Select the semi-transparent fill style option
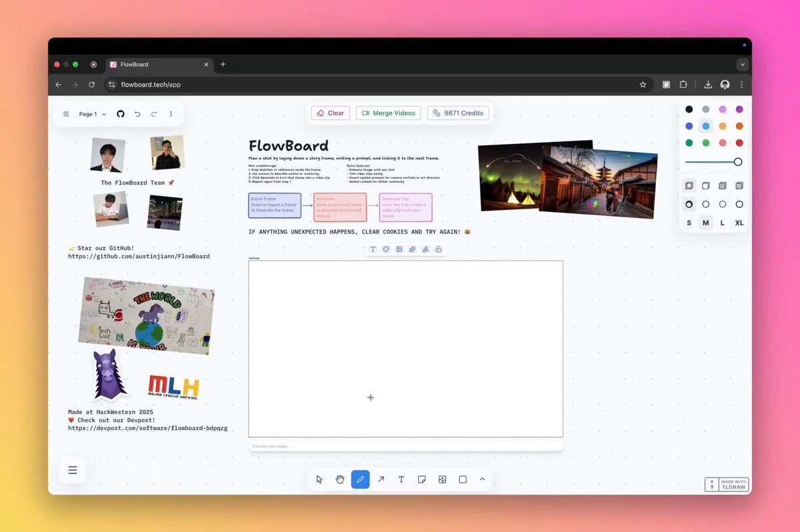 click(x=706, y=186)
